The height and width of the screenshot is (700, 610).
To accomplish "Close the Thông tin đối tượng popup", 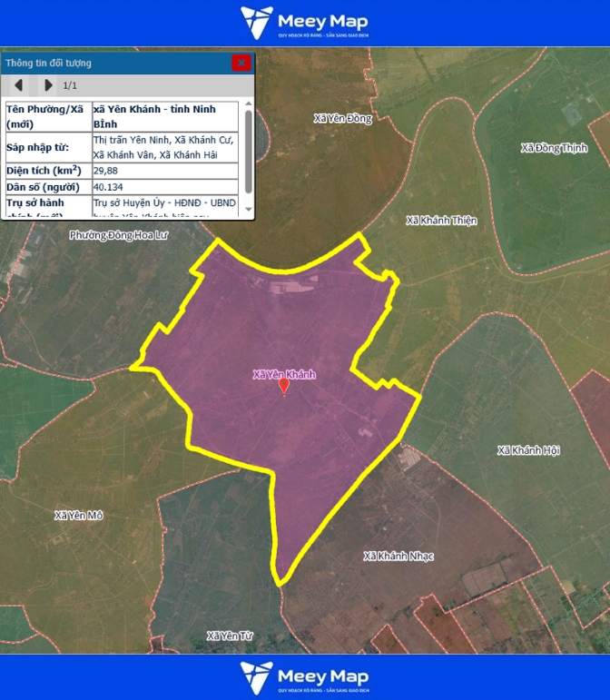I will coord(241,63).
